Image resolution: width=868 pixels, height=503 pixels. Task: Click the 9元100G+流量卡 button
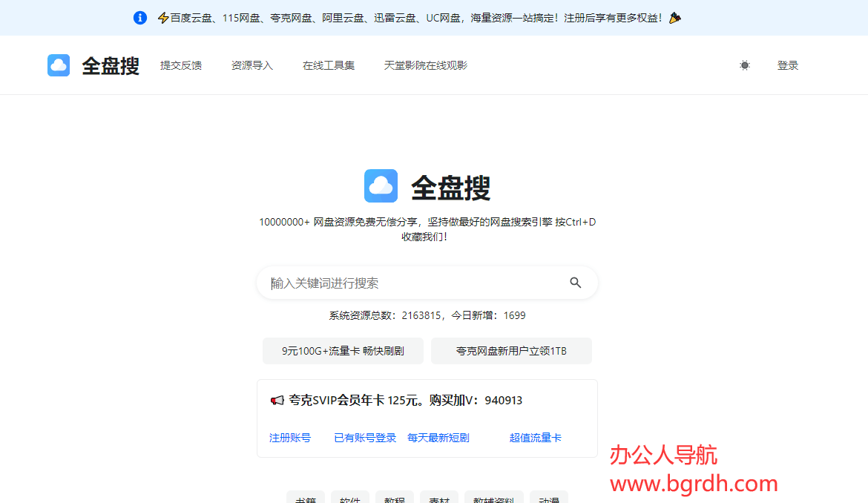click(343, 351)
